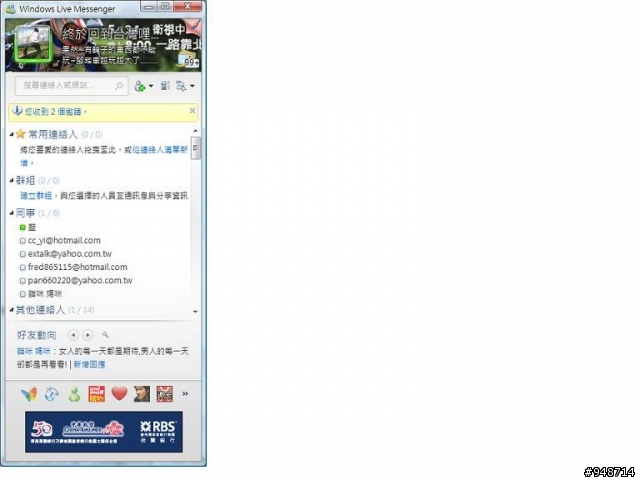This screenshot has height=480, width=640.
Task: Collapse the 群組 group section
Action: click(11, 180)
